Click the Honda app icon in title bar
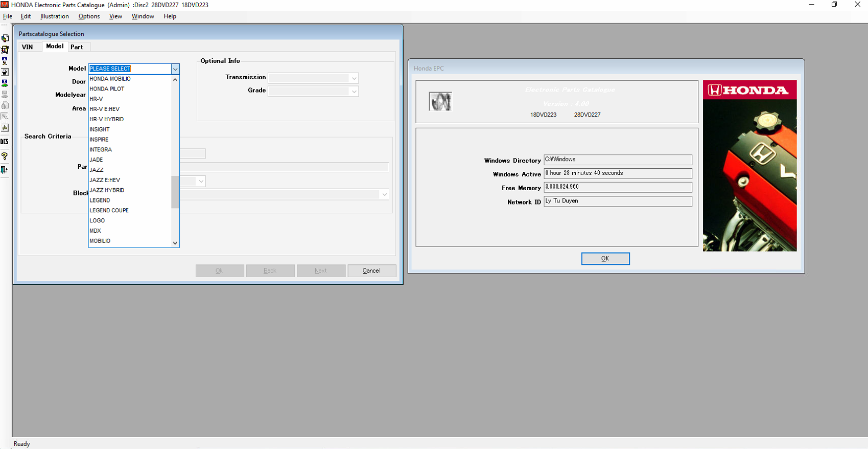868x449 pixels. (5, 5)
